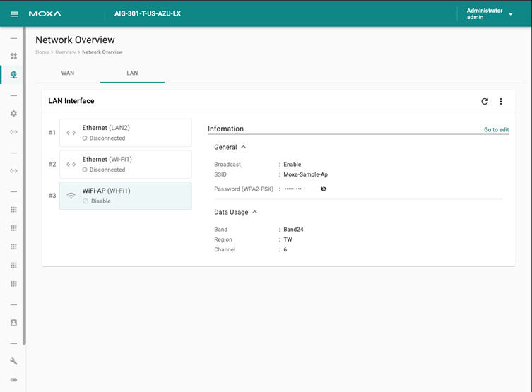Refresh the LAN Interface panel
The height and width of the screenshot is (392, 532).
(485, 101)
